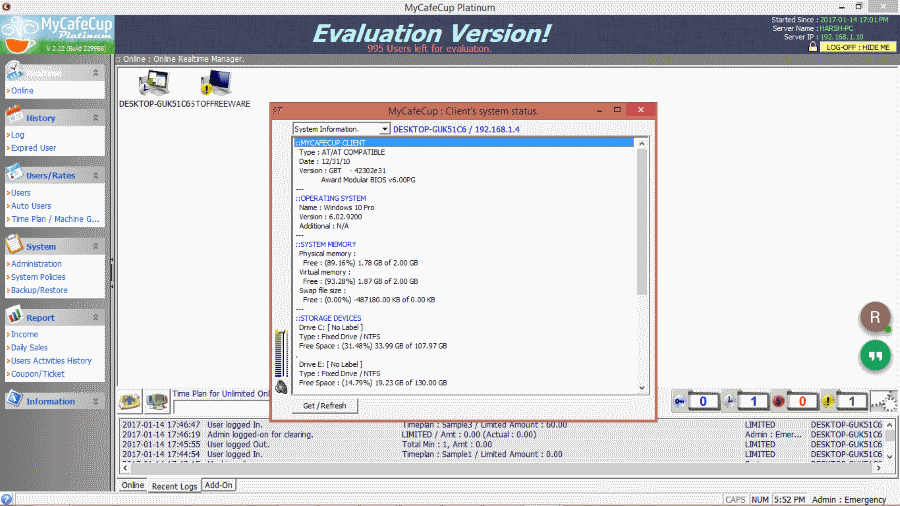Click the help icon in status bar
This screenshot has width=900, height=506.
[x=6, y=500]
